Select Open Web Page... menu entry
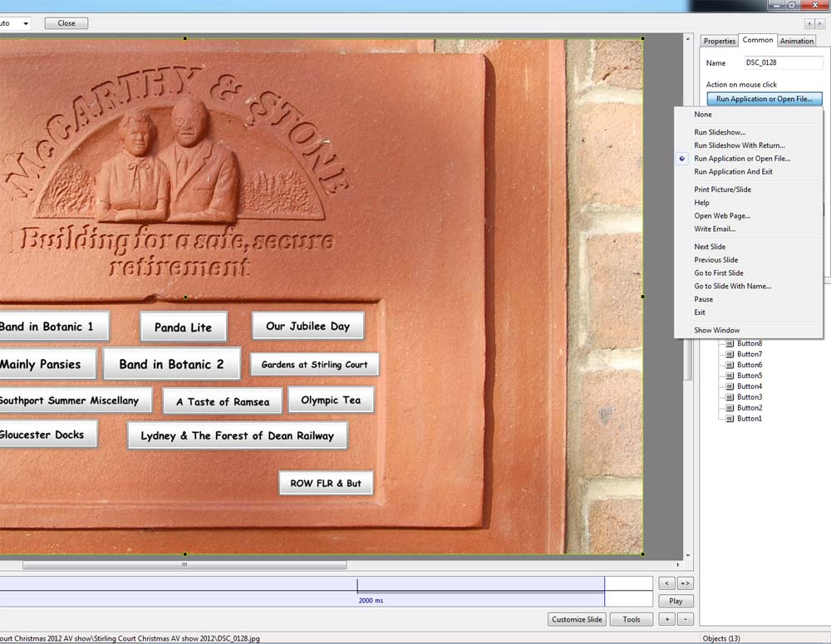Image resolution: width=831 pixels, height=644 pixels. 722,216
